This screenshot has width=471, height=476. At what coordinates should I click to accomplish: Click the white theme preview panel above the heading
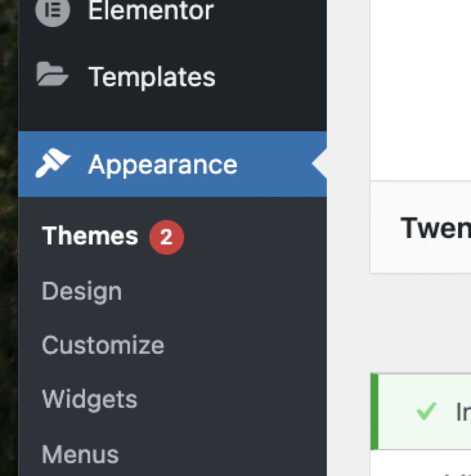point(420,88)
